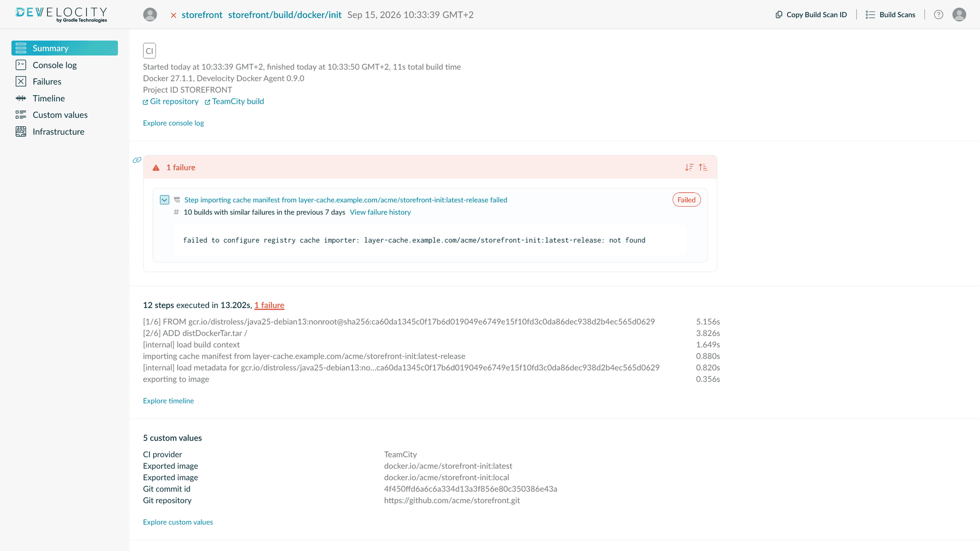
Task: Click the '1 failure' header title
Action: [181, 167]
